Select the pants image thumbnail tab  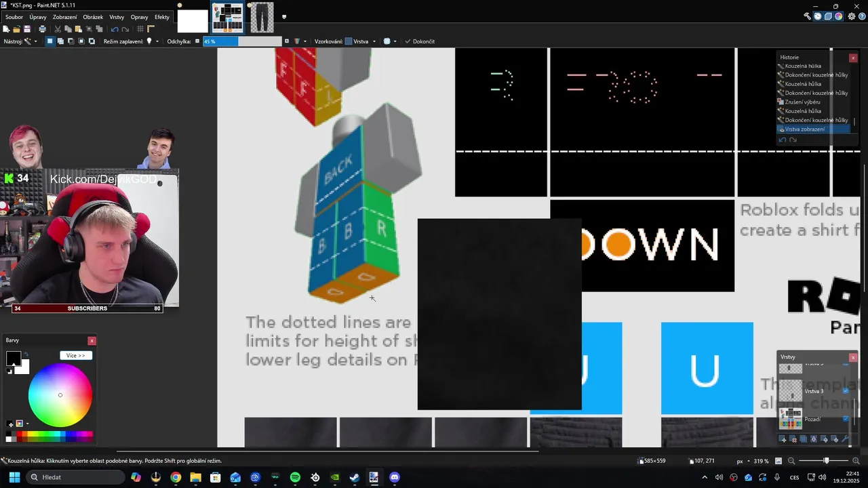[262, 18]
